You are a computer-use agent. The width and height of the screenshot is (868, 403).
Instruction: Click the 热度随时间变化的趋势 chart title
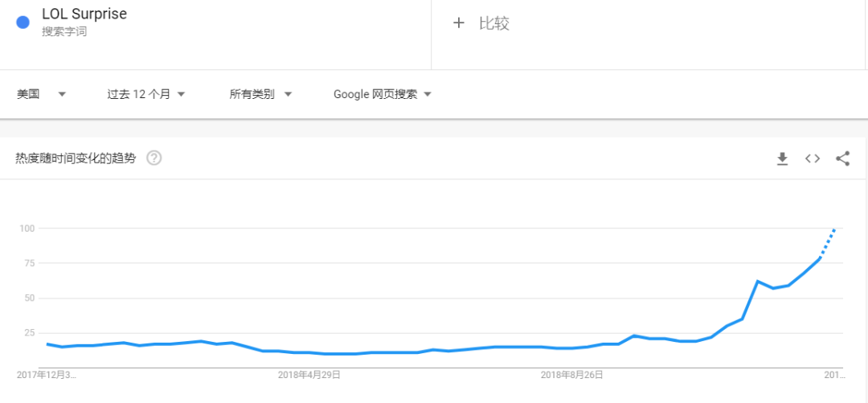[76, 158]
